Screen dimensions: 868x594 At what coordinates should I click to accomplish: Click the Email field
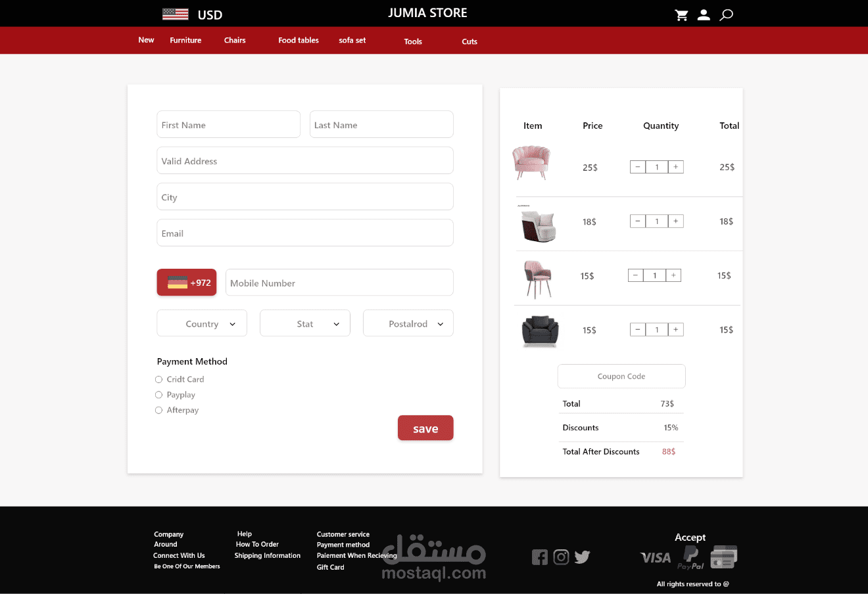coord(305,233)
